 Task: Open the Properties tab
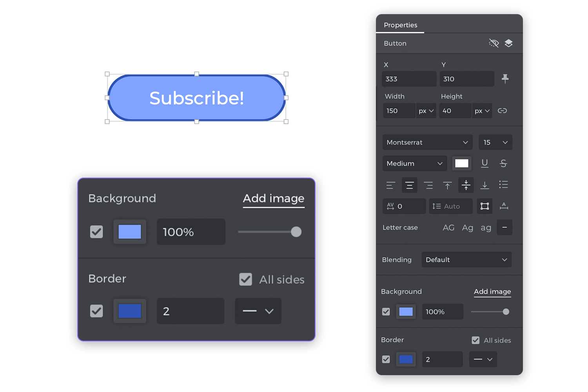(400, 25)
